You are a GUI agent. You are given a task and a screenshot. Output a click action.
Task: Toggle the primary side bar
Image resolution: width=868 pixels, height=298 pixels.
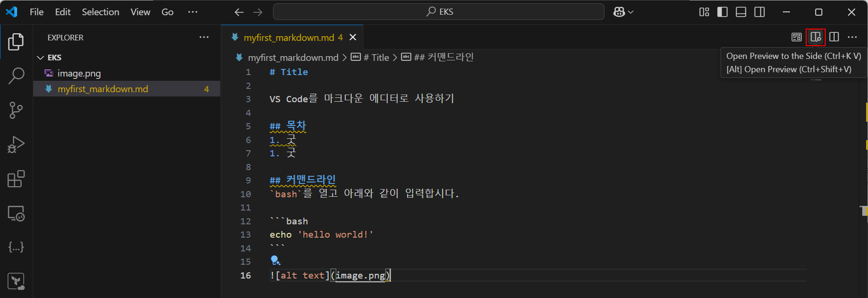coord(722,12)
